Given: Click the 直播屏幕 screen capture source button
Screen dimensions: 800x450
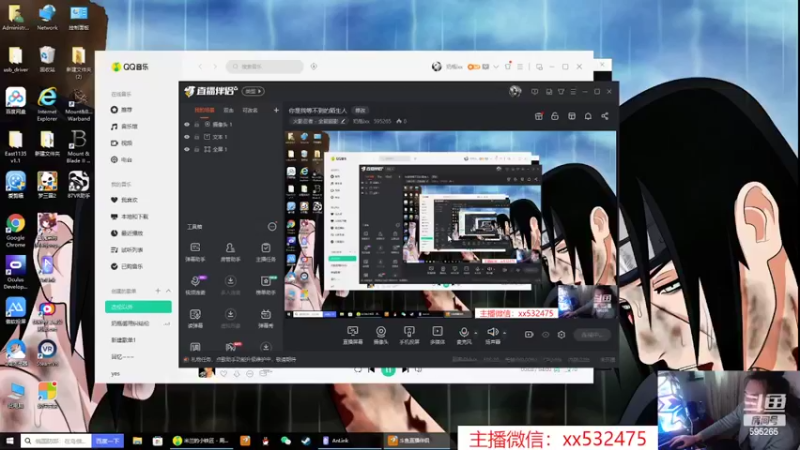Looking at the screenshot, I should tap(353, 335).
